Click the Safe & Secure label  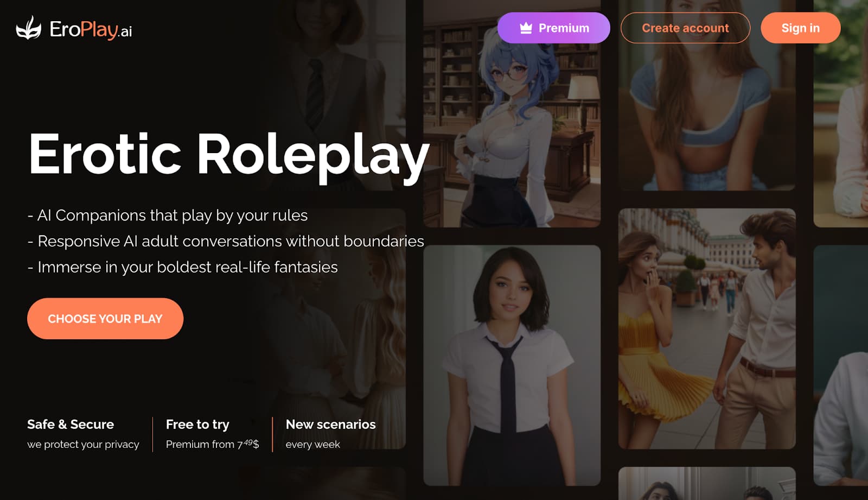click(x=71, y=425)
